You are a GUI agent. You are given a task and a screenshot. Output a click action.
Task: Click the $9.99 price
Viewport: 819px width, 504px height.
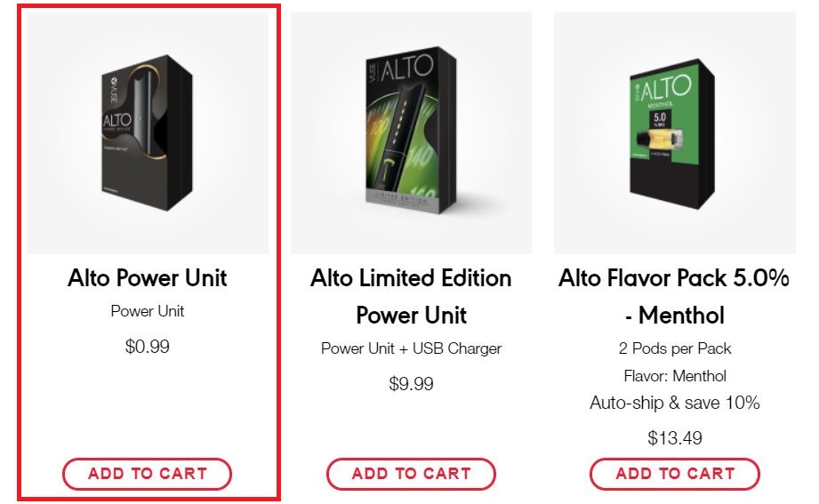[411, 384]
